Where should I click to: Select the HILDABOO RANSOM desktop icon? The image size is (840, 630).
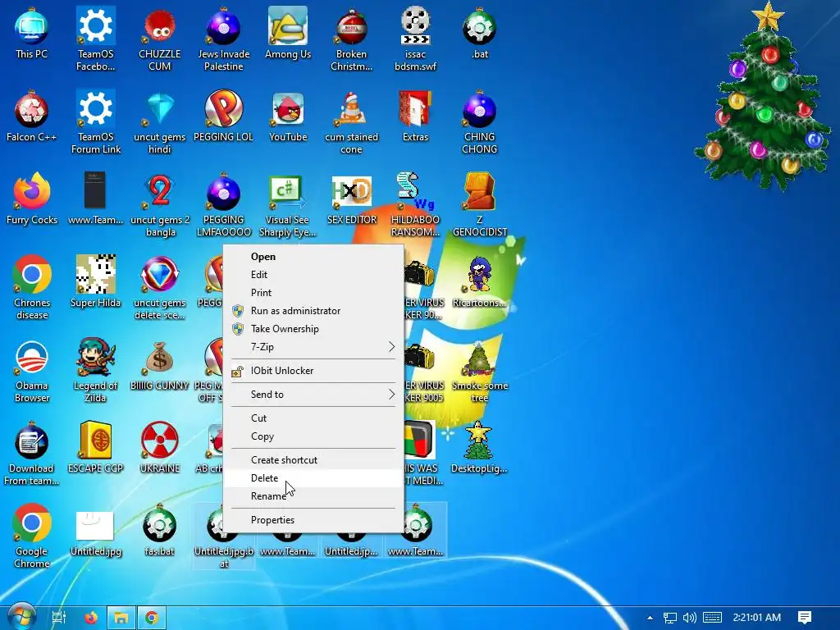[x=415, y=204]
